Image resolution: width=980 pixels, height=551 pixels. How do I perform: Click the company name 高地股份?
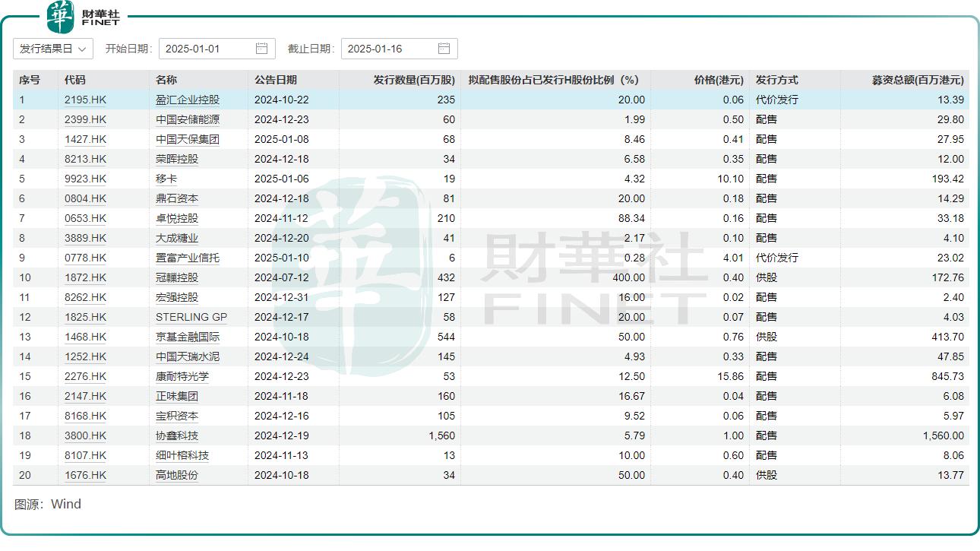point(177,475)
